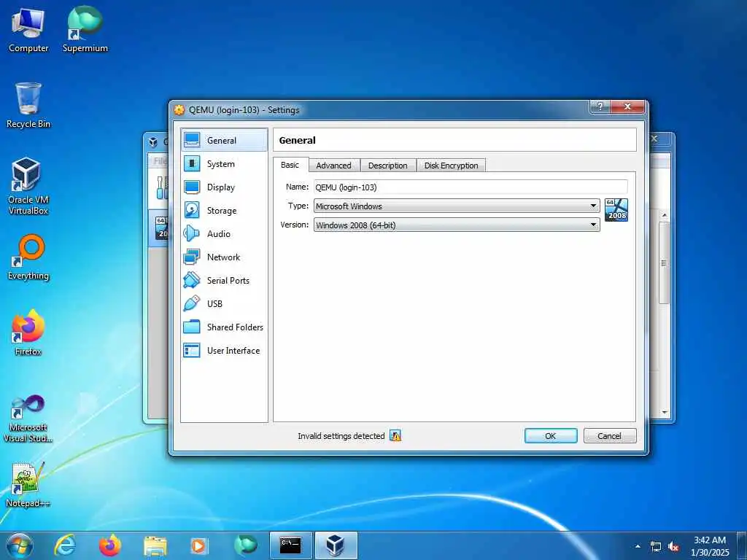This screenshot has height=560, width=747.
Task: Launch Internet Explorer from the taskbar
Action: [65, 545]
